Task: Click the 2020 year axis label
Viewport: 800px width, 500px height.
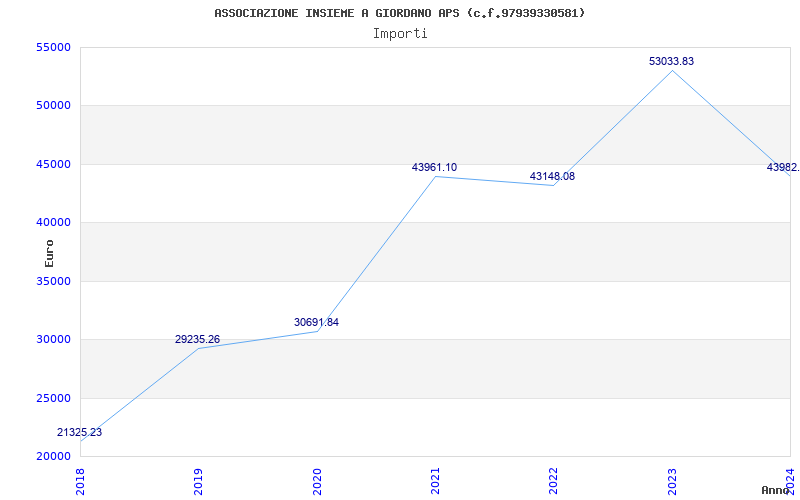Action: [317, 478]
